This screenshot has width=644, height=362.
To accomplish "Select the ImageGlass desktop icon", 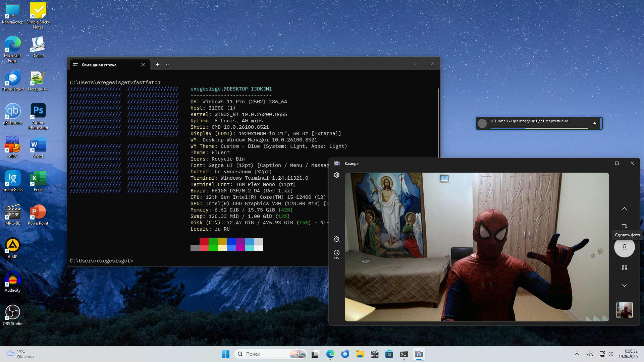I will (13, 181).
